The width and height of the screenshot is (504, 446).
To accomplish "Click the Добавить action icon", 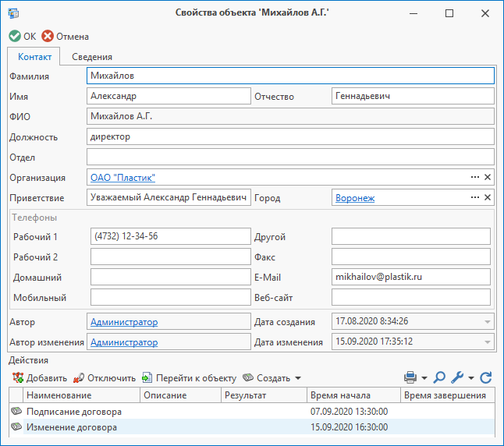I will coord(18,377).
